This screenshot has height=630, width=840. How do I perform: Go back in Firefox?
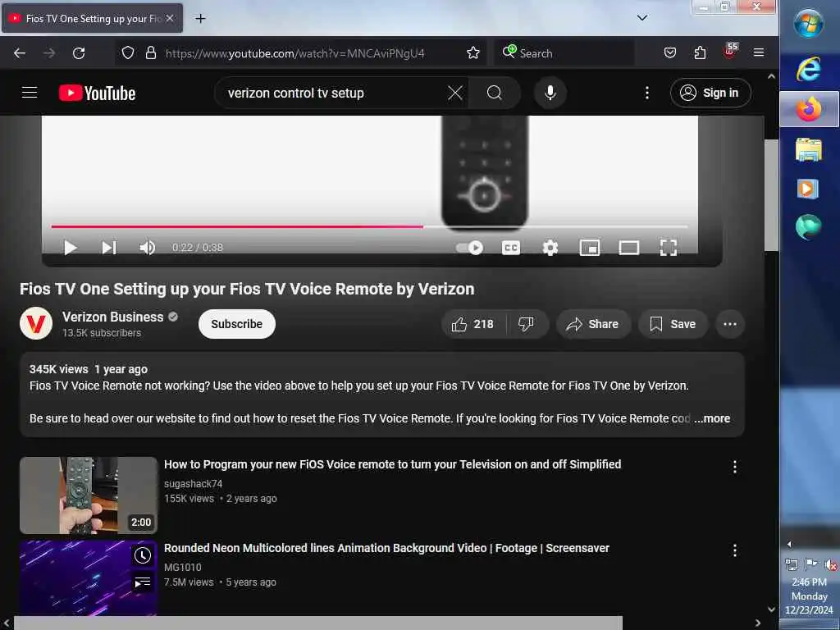pyautogui.click(x=20, y=53)
